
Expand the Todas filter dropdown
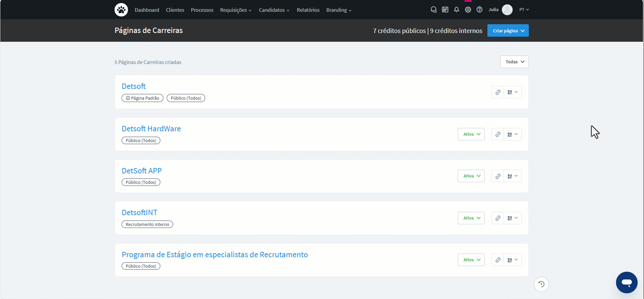[x=514, y=62]
